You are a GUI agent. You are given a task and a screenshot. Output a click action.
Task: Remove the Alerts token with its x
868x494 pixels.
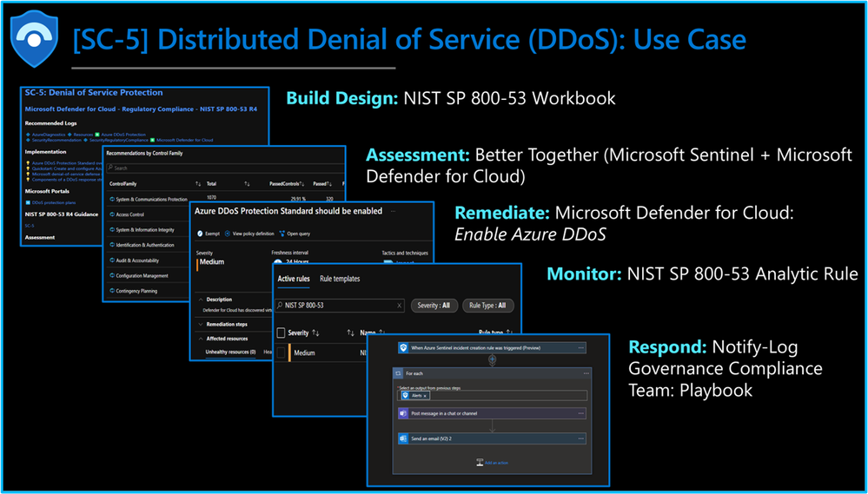(425, 396)
